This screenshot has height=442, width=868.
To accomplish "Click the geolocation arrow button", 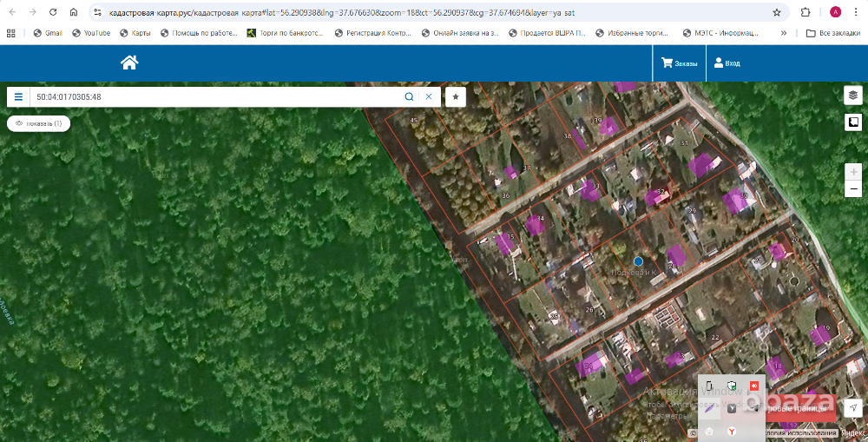I will (853, 407).
